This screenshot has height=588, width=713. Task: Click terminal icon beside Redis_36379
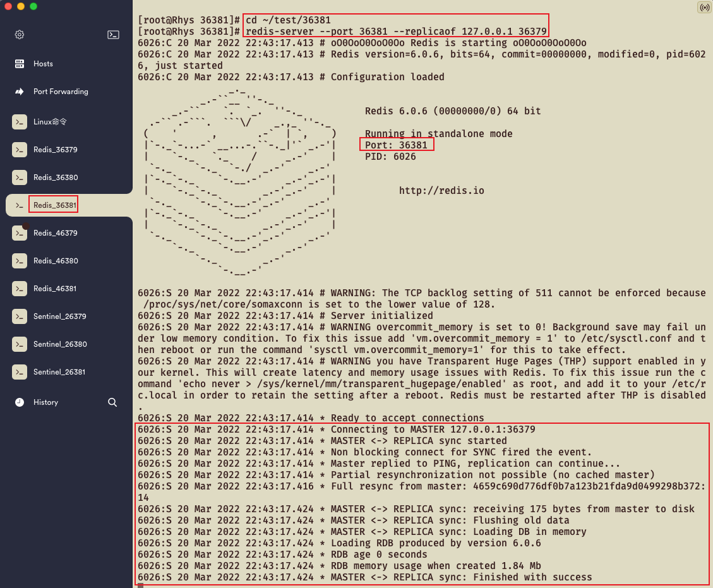pyautogui.click(x=20, y=150)
